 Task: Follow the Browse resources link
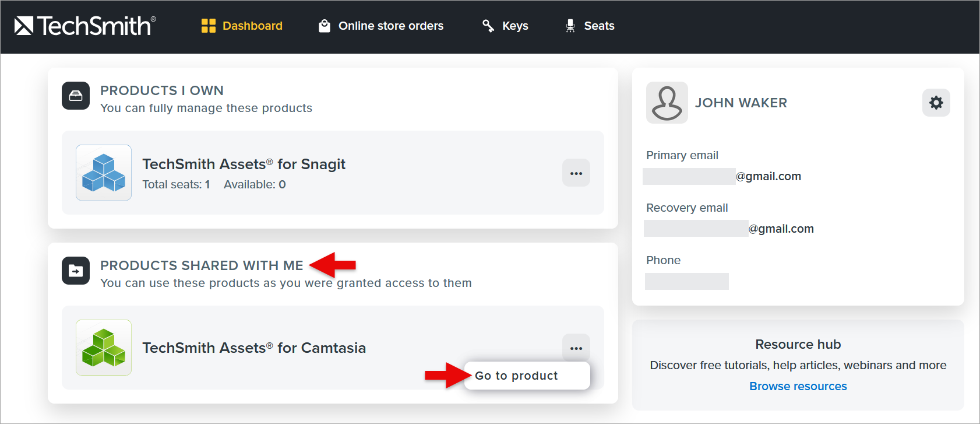click(x=798, y=386)
